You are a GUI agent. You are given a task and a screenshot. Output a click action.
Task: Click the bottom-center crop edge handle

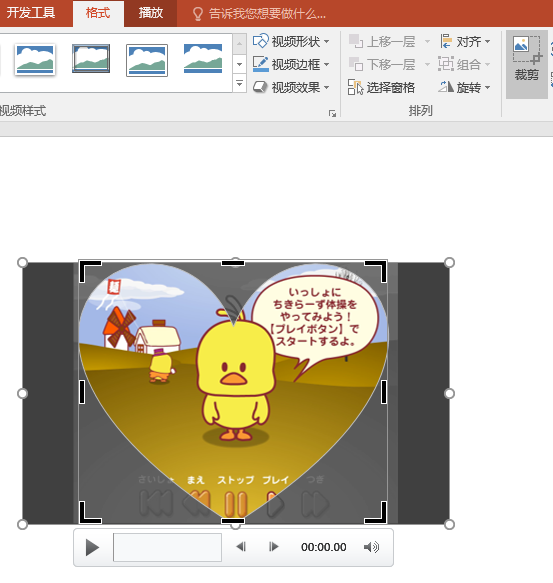click(233, 521)
